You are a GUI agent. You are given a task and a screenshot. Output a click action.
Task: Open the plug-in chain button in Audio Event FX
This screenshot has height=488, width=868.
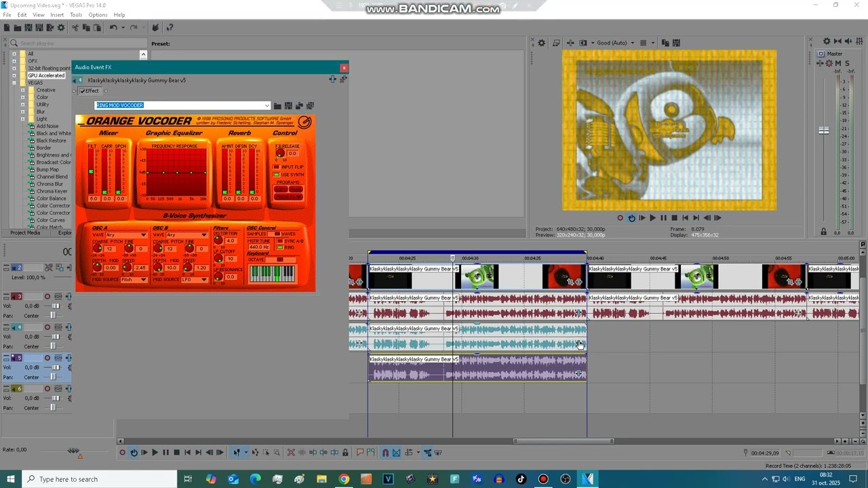(x=332, y=79)
